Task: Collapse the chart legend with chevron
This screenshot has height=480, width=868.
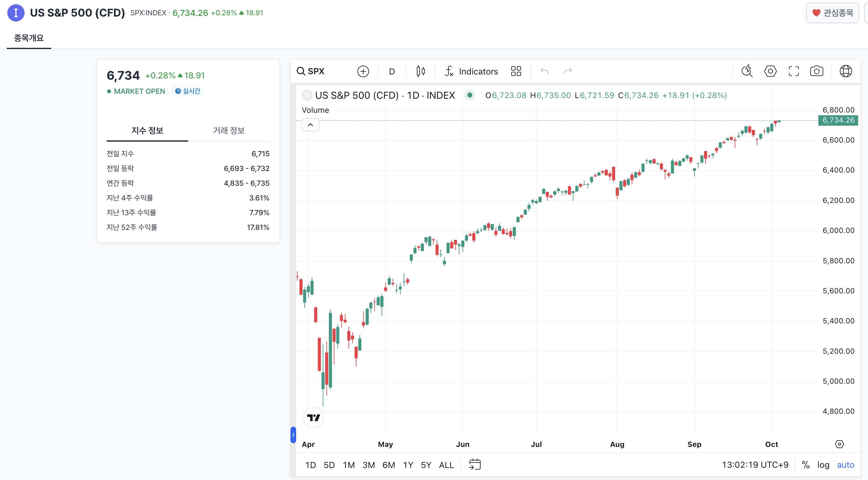Action: tap(310, 125)
